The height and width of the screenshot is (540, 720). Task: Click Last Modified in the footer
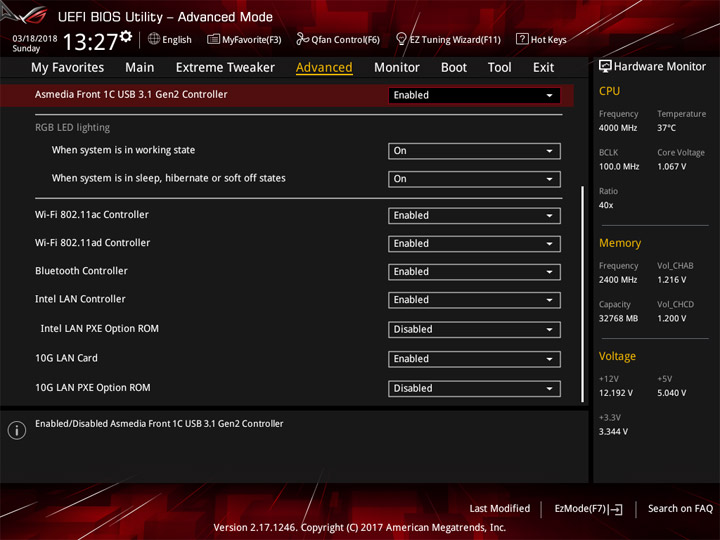pyautogui.click(x=500, y=509)
